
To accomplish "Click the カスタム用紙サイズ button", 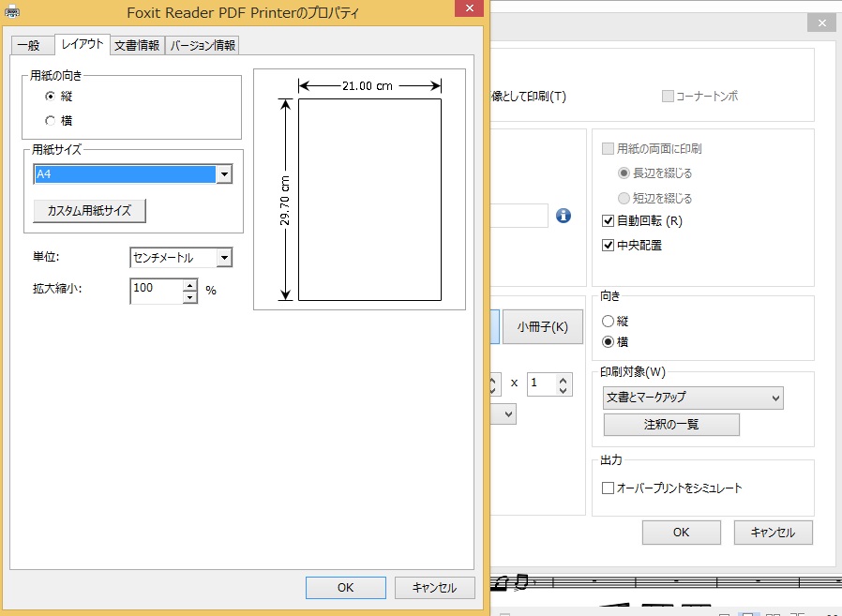I will tap(89, 211).
